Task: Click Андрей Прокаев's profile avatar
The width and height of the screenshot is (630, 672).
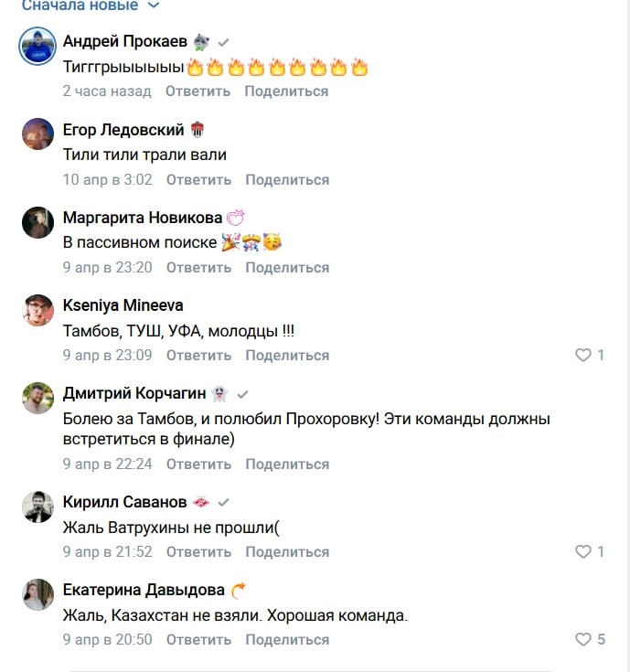Action: click(x=38, y=46)
